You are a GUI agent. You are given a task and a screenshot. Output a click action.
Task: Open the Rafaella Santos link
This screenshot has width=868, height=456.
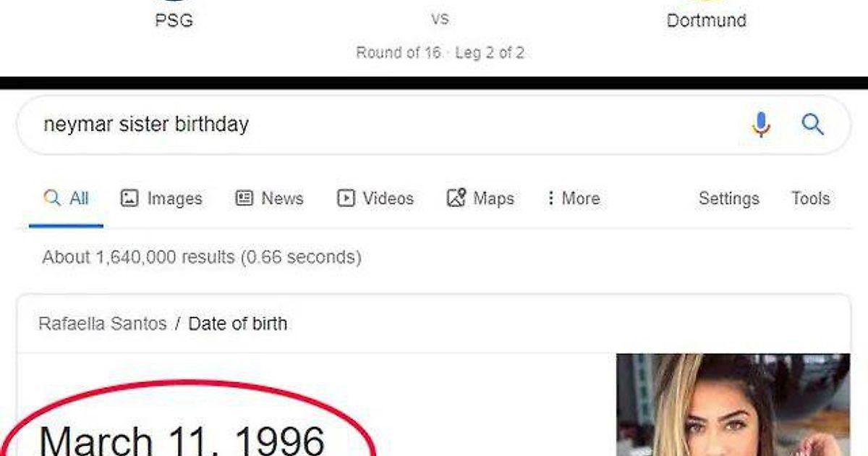click(x=102, y=324)
